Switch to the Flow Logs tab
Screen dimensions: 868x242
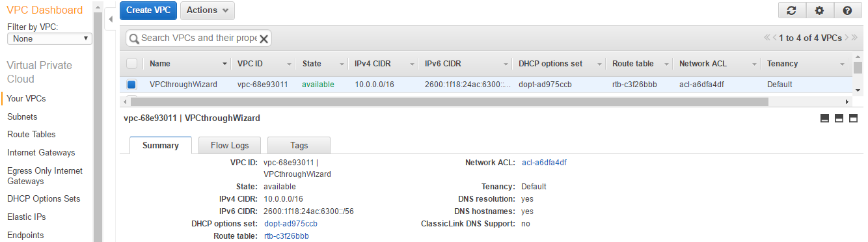[230, 145]
